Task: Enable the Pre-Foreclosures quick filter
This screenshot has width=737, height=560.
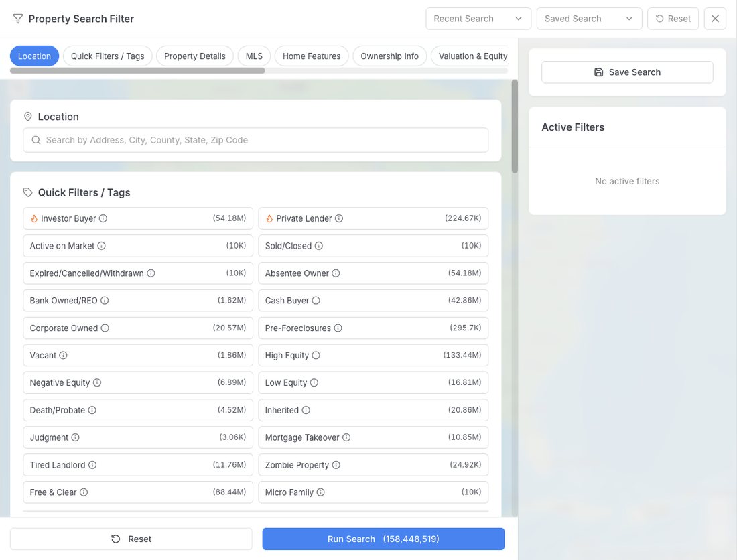Action: click(373, 328)
